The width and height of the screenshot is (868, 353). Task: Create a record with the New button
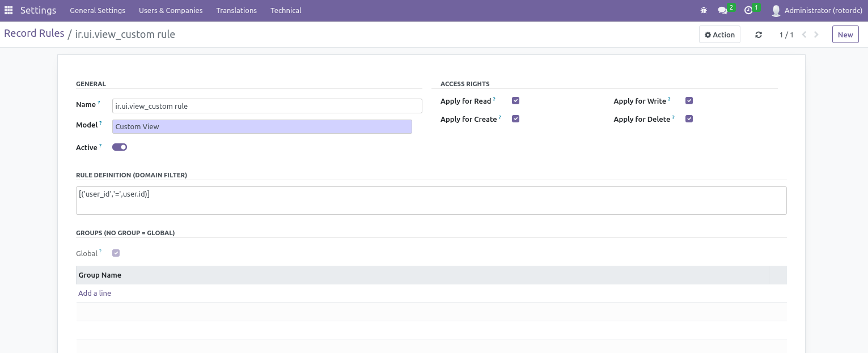[845, 35]
